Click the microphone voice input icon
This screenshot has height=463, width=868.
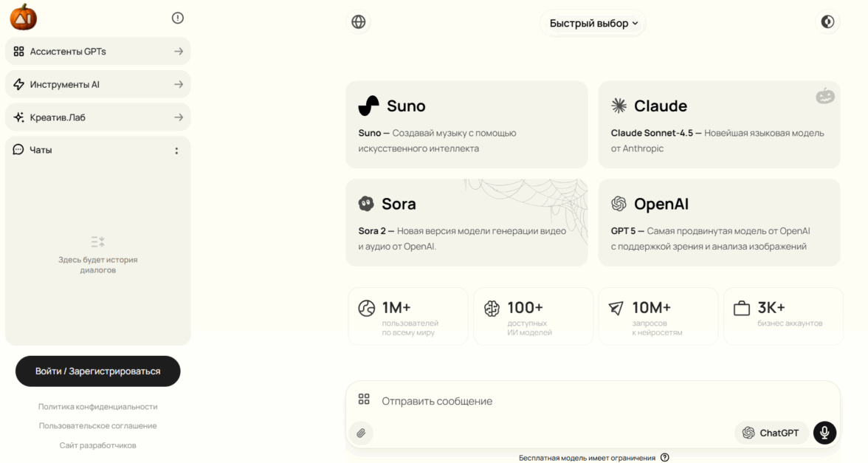tap(824, 433)
